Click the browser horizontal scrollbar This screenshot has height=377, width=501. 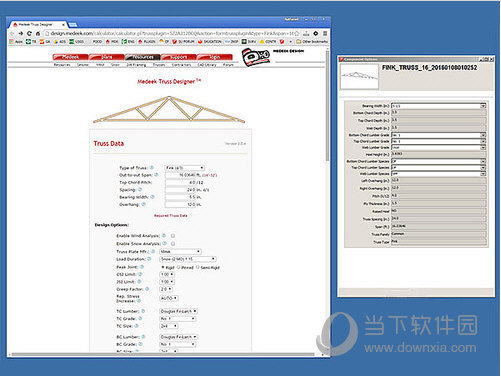[163, 354]
